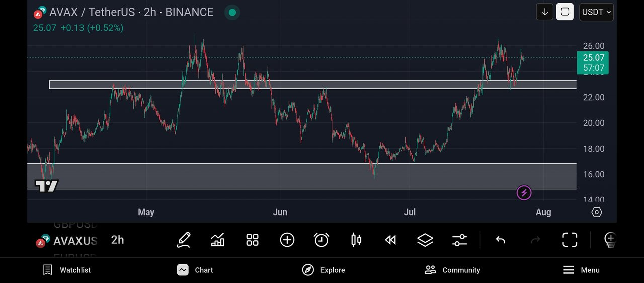The height and width of the screenshot is (283, 644).
Task: Tap the add symbol plus icon
Action: pos(287,240)
